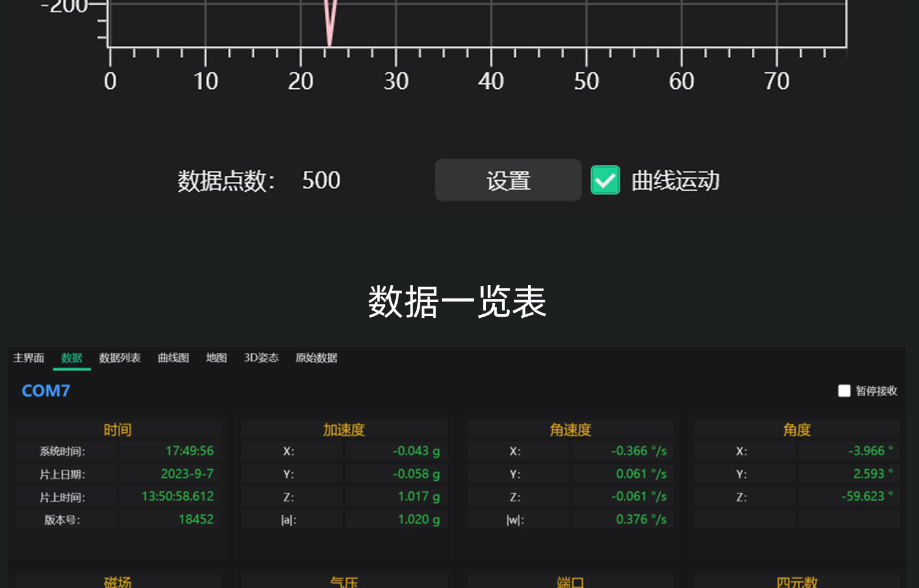Switch to the 主界面 tab
This screenshot has width=919, height=588.
tap(29, 358)
